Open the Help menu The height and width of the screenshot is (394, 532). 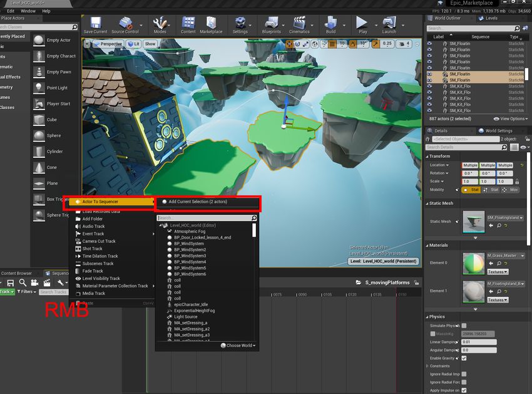click(46, 11)
